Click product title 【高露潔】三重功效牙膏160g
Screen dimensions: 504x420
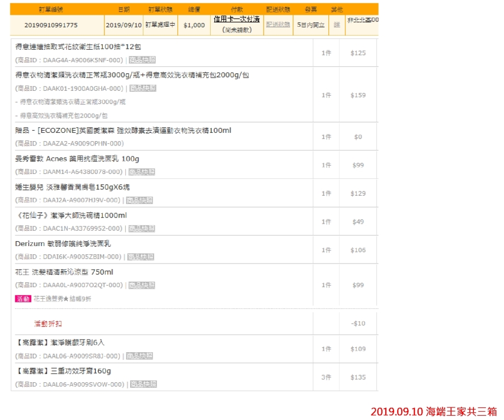point(63,371)
